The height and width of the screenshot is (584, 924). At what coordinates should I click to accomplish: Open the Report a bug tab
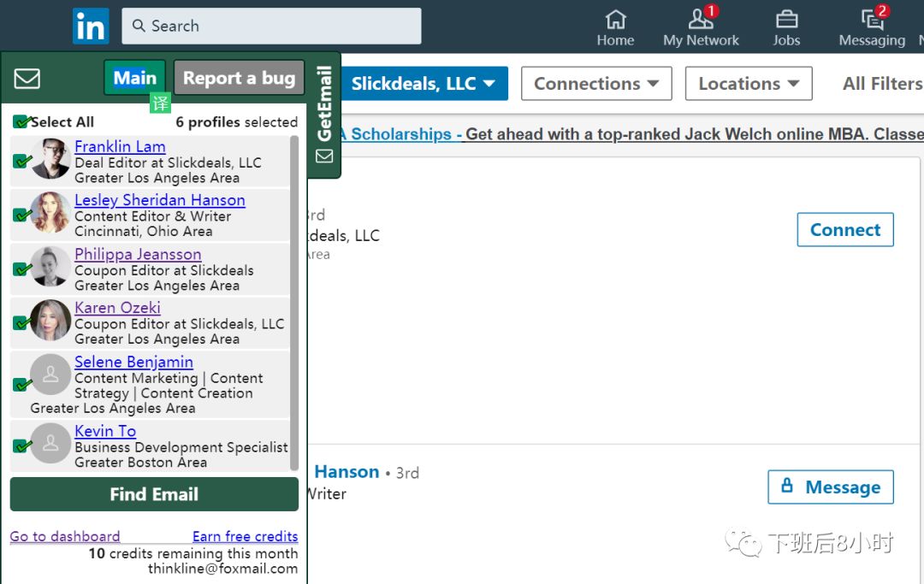[240, 78]
